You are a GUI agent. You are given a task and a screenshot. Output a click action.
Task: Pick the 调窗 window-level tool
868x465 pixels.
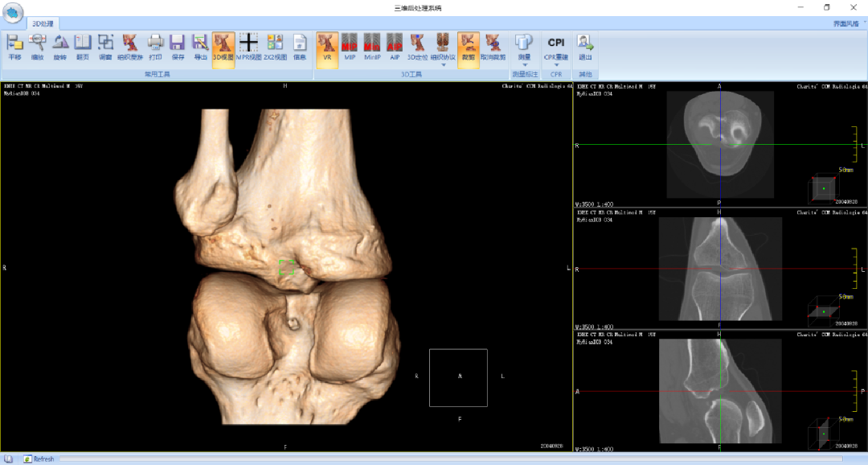tap(105, 47)
